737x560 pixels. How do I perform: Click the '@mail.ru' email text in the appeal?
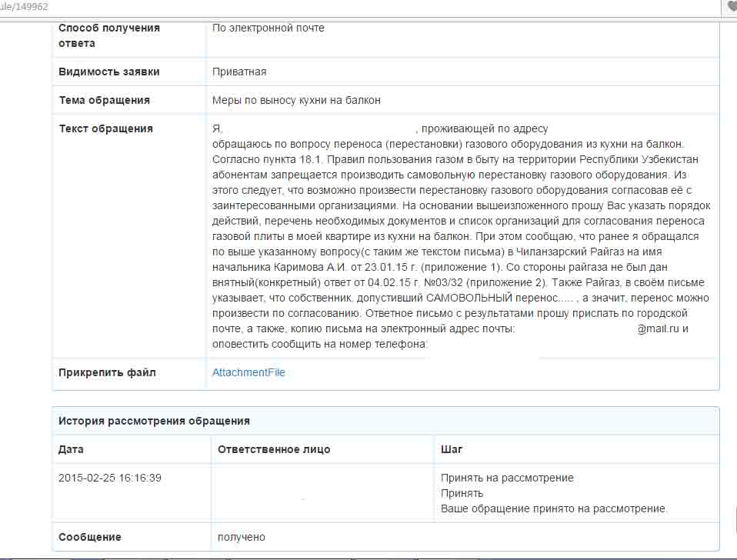coord(659,328)
